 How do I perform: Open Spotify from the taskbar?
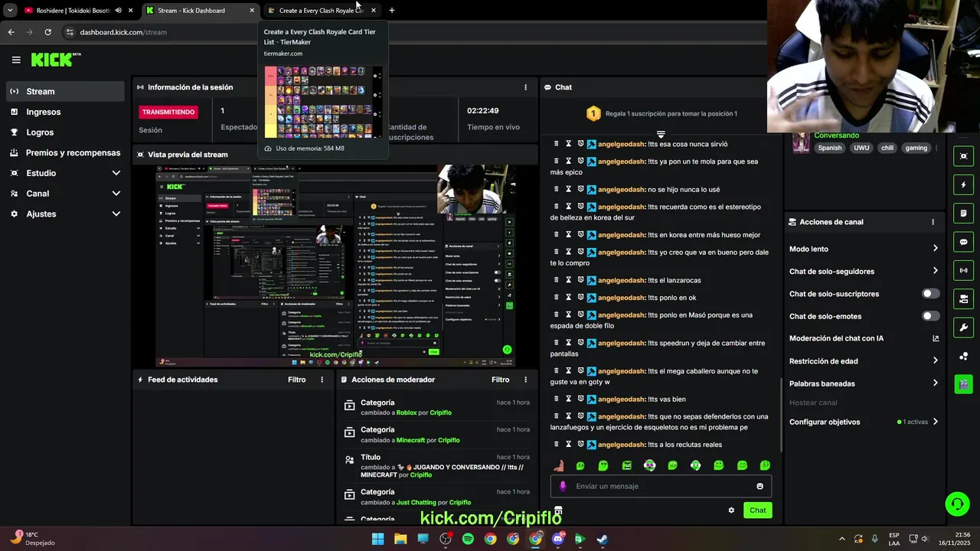pos(468,539)
